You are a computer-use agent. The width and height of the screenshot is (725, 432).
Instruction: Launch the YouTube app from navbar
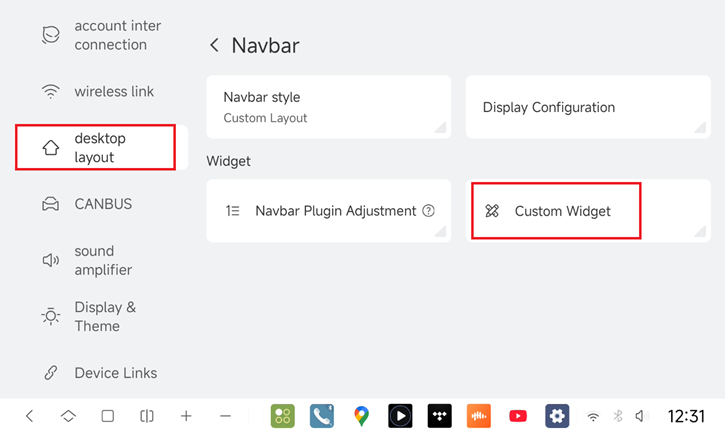click(x=518, y=416)
